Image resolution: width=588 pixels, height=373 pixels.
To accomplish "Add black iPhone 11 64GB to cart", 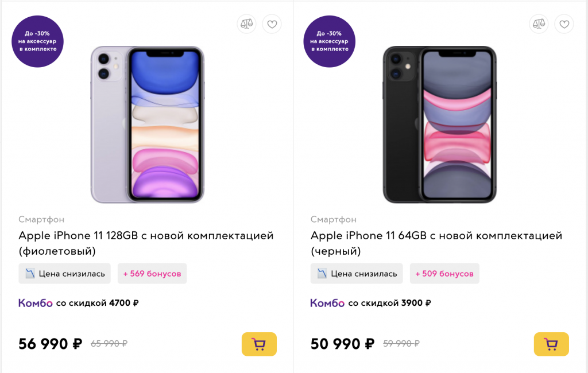I will [x=551, y=344].
